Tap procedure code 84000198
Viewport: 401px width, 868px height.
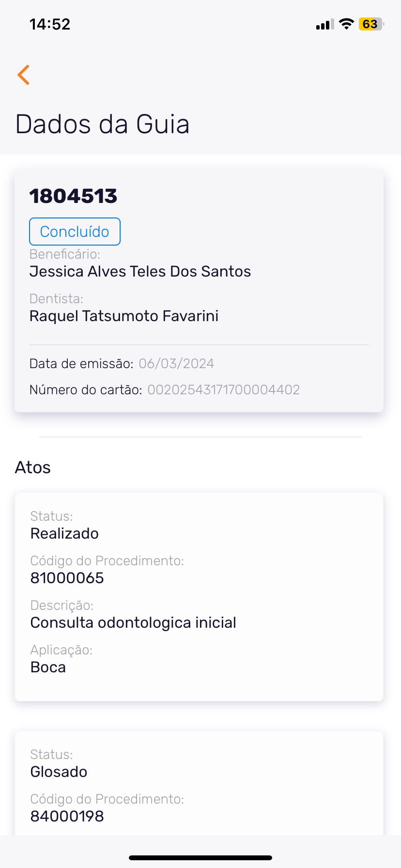[67, 816]
